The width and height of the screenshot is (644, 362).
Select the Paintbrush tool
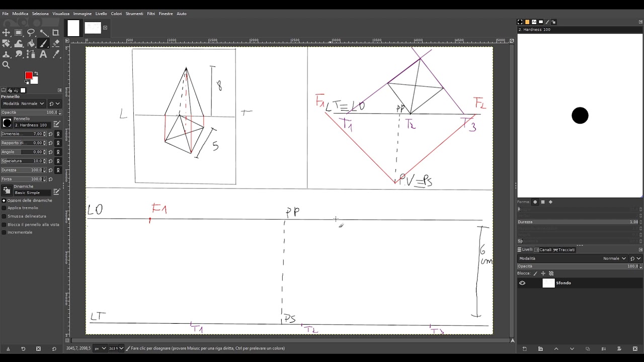(43, 44)
